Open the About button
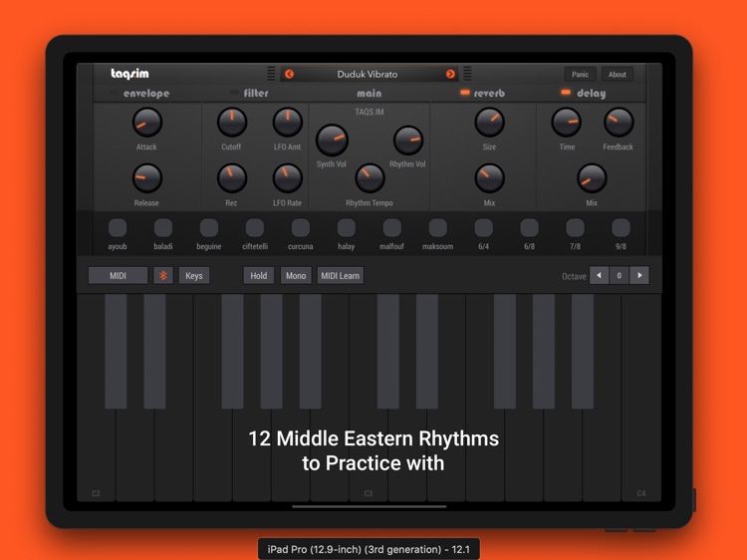Image resolution: width=747 pixels, height=560 pixels. 617,75
